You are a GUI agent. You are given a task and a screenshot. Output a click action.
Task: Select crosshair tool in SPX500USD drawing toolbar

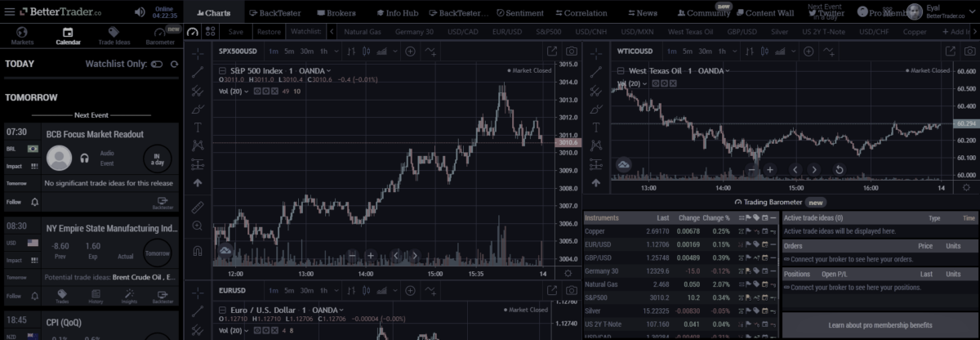(198, 54)
